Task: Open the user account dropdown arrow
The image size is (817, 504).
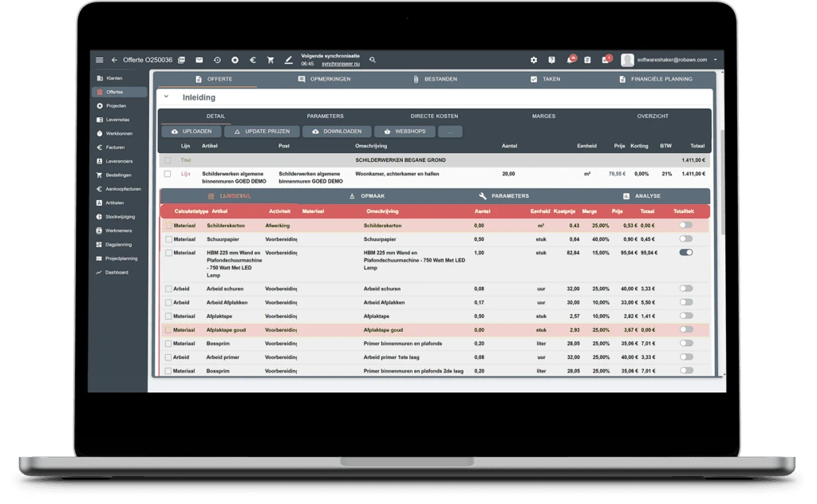Action: pyautogui.click(x=716, y=60)
